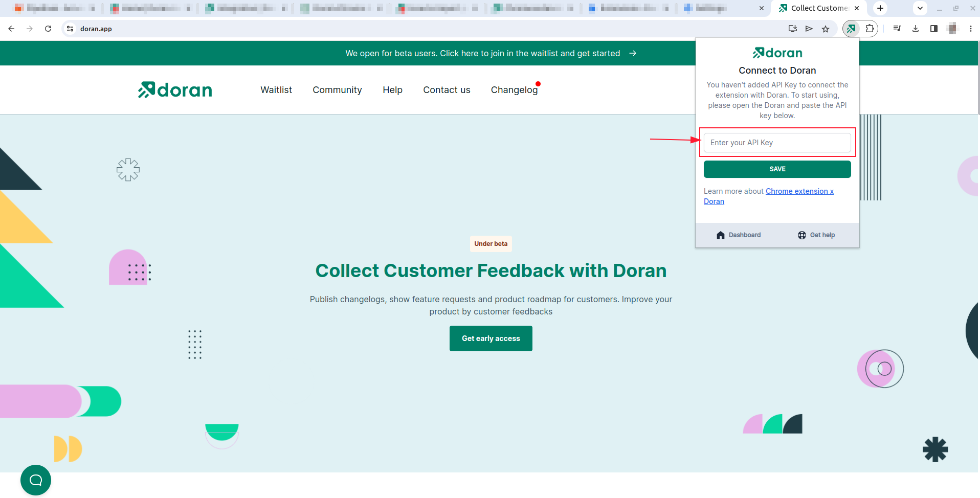The image size is (980, 498).
Task: Switch to the Collect Customer browser tab
Action: coord(818,8)
